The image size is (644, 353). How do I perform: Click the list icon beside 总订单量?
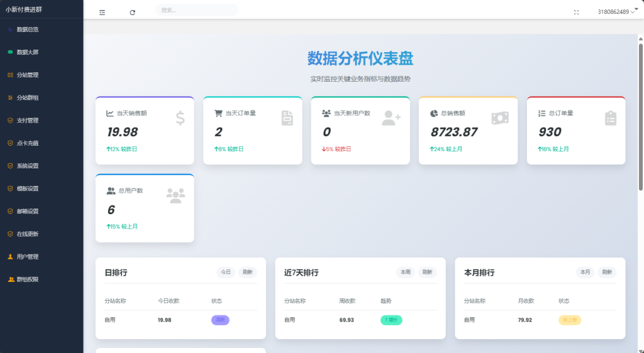(x=541, y=113)
